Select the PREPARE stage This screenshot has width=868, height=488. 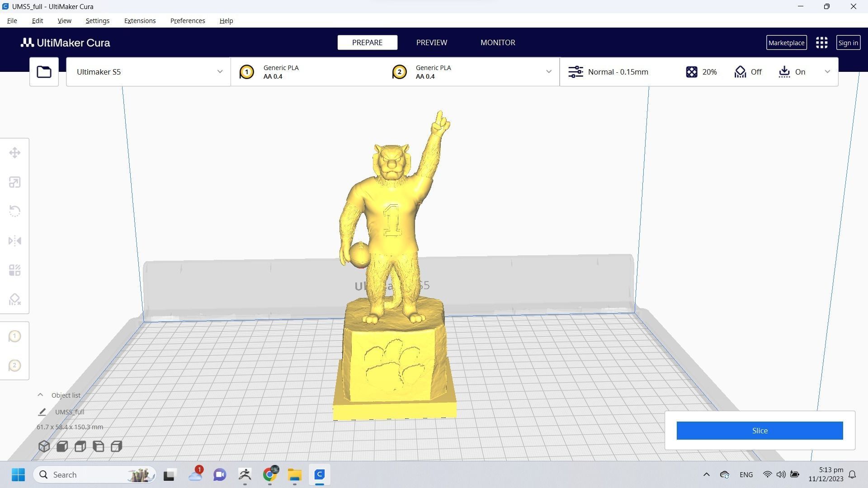click(x=367, y=42)
